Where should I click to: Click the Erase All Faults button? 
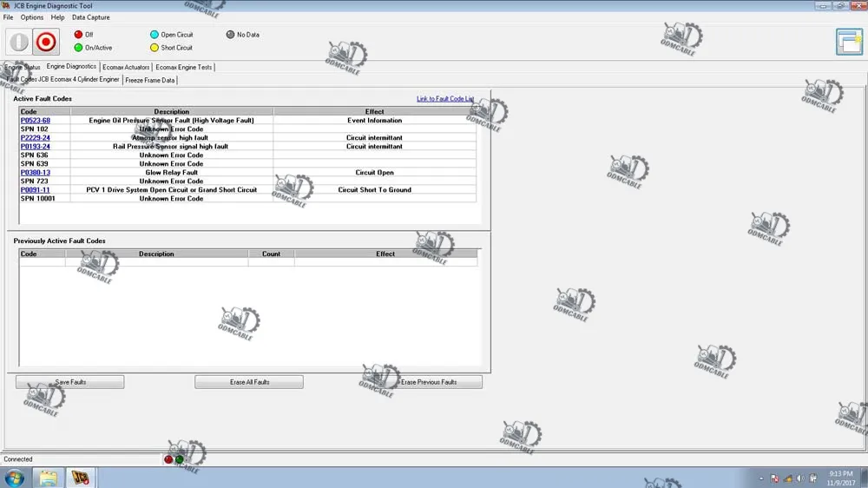pos(249,382)
